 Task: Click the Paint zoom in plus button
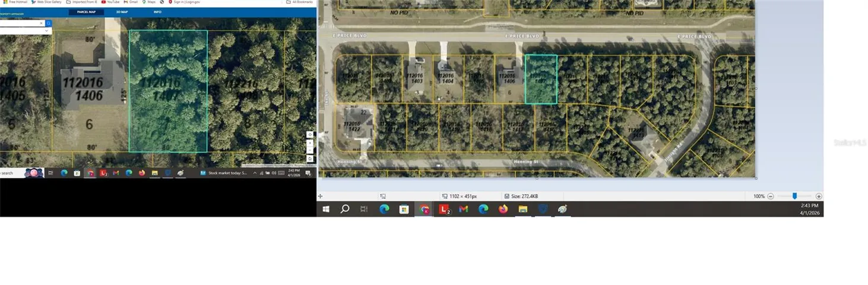[819, 196]
